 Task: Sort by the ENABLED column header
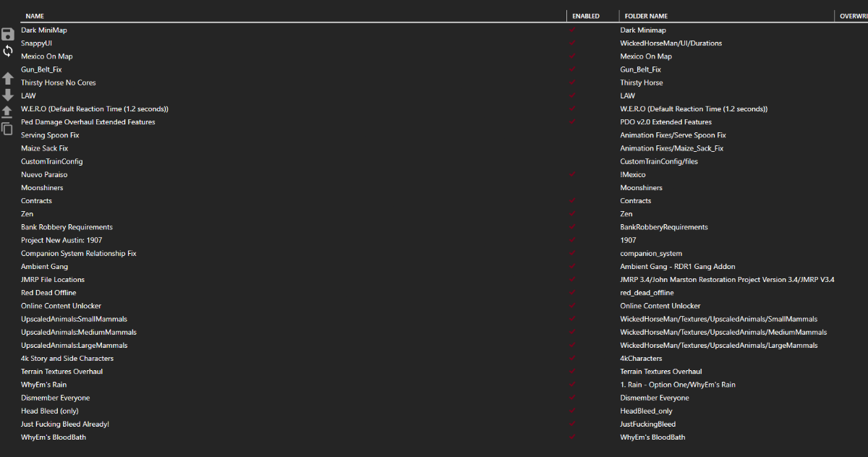pos(585,16)
